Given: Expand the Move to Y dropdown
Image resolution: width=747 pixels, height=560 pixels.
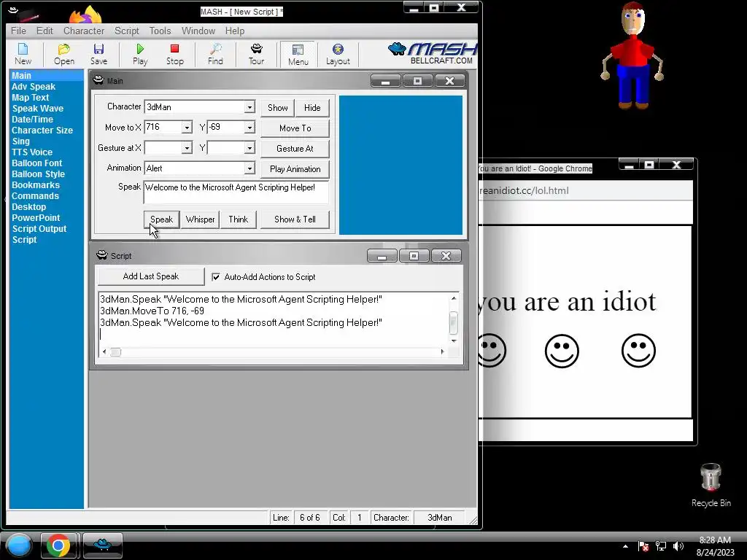Looking at the screenshot, I should pyautogui.click(x=249, y=128).
